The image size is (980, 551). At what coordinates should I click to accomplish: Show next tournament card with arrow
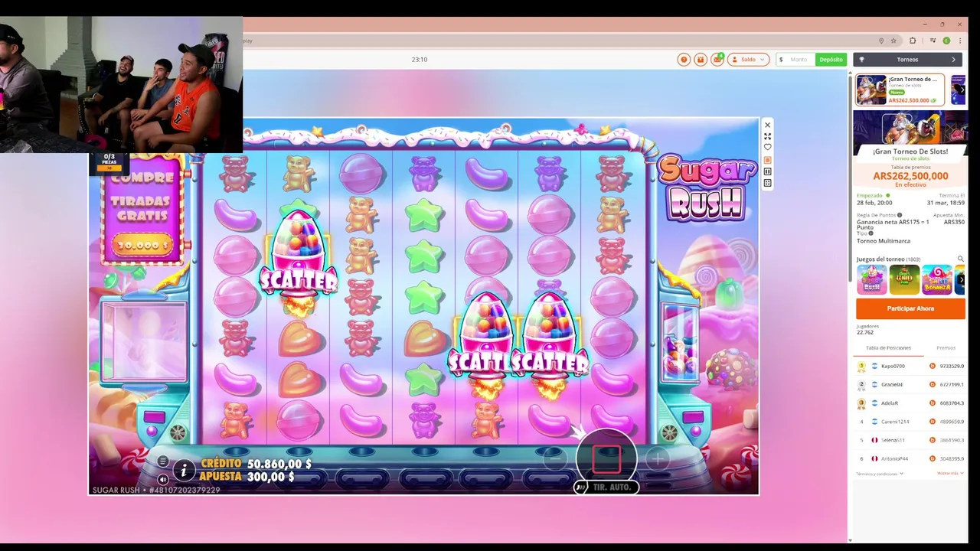point(962,90)
